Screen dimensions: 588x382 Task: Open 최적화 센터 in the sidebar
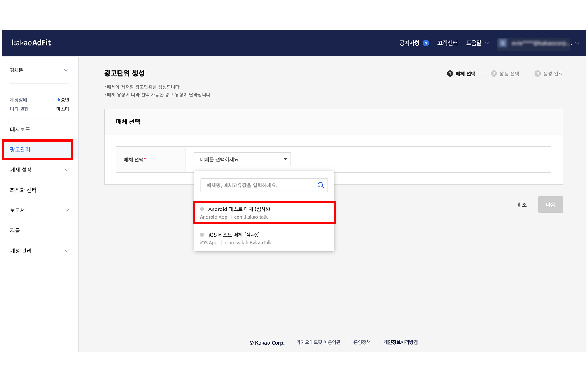pos(23,190)
